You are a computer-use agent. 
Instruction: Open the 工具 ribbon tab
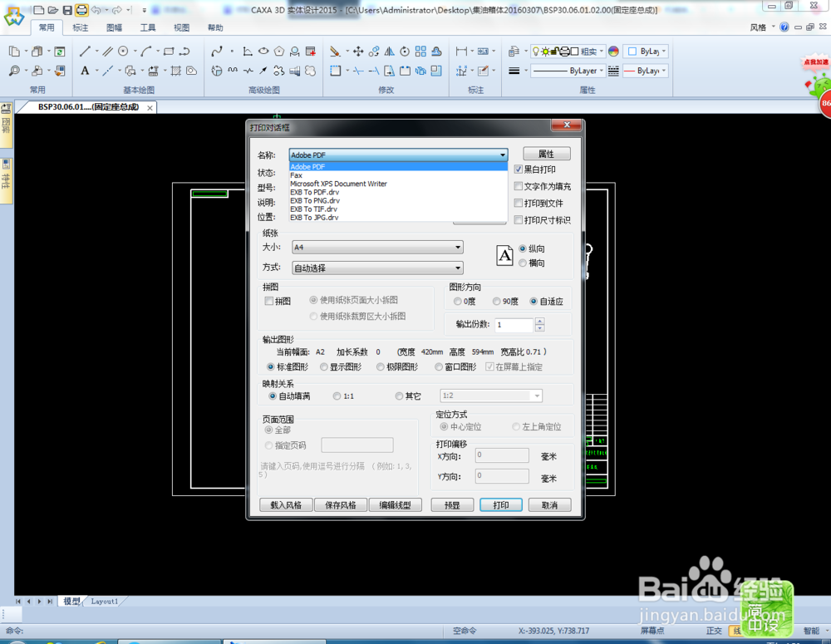(x=148, y=27)
